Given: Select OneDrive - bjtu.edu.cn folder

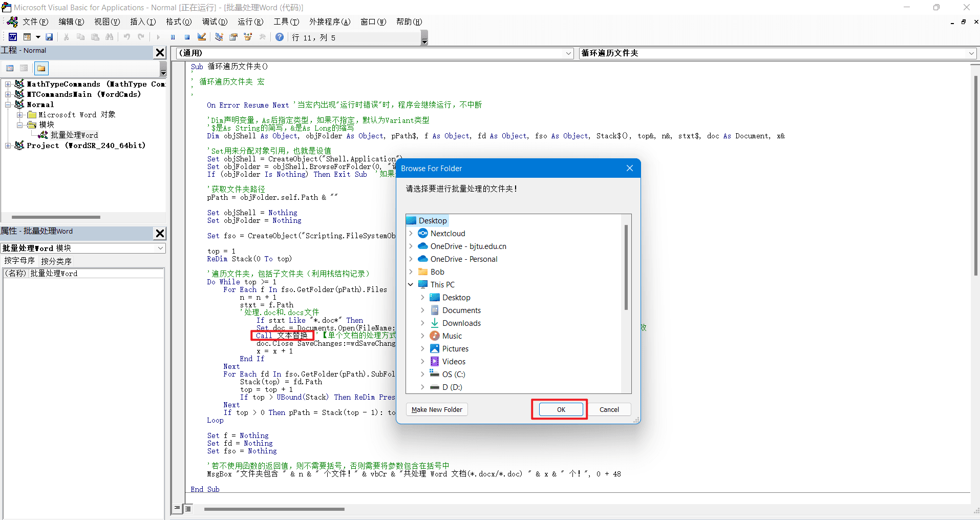Looking at the screenshot, I should pos(468,246).
